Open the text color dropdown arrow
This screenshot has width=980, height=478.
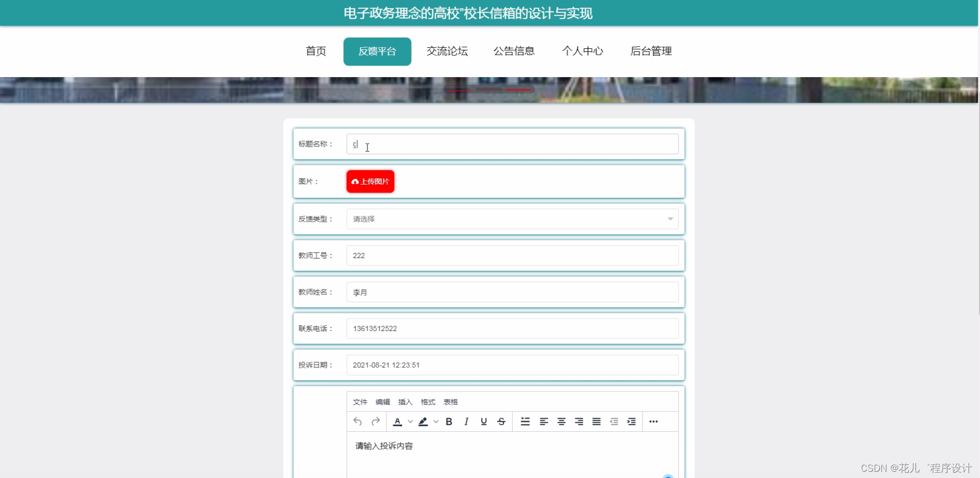point(410,421)
